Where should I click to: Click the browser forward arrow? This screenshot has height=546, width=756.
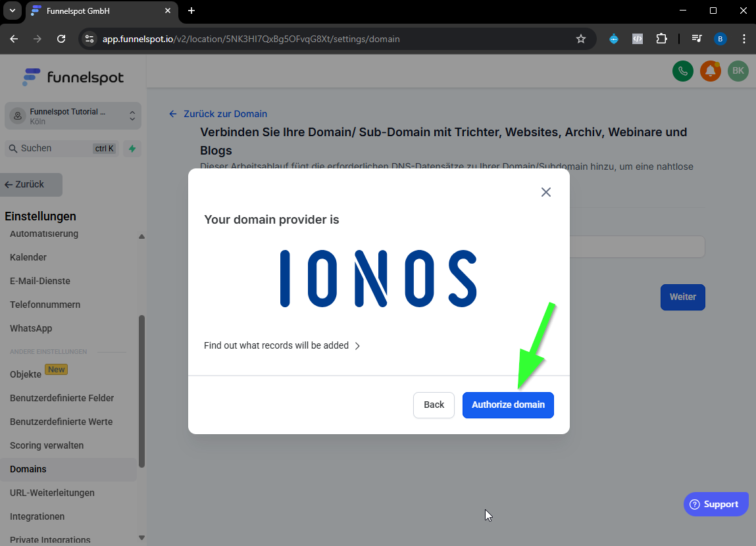(x=37, y=39)
